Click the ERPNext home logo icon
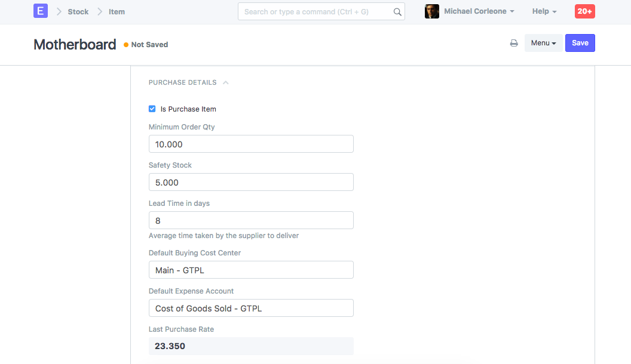631x364 pixels. (x=40, y=11)
